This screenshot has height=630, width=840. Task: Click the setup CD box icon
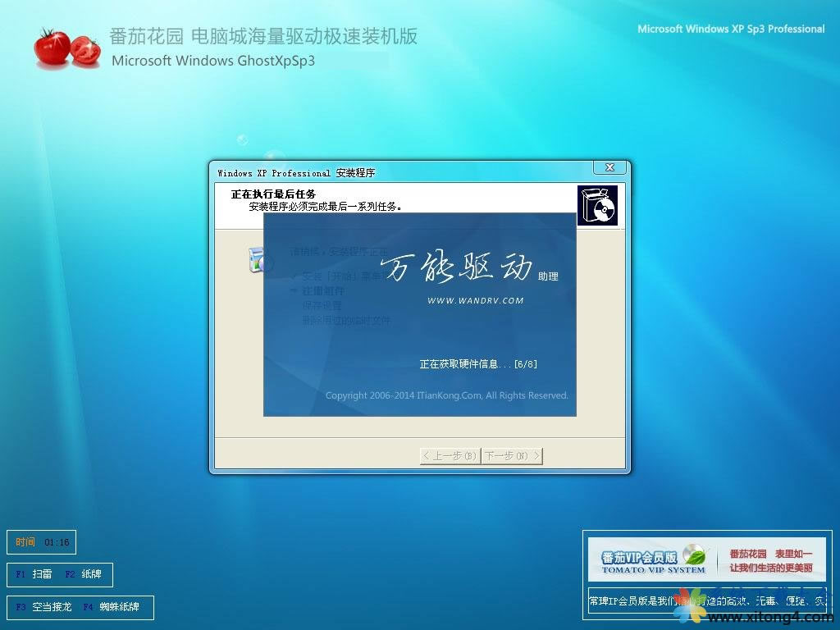click(x=596, y=206)
